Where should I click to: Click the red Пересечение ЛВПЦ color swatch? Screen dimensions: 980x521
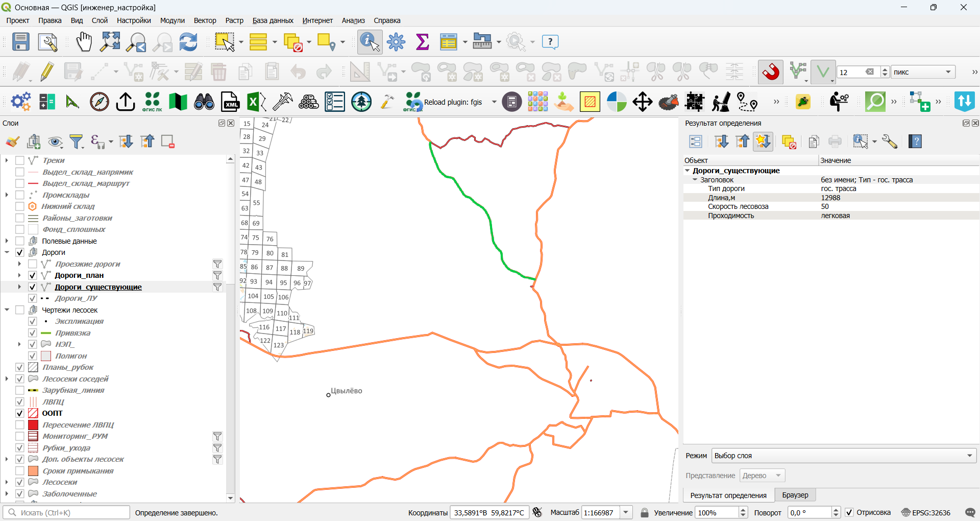click(x=33, y=425)
